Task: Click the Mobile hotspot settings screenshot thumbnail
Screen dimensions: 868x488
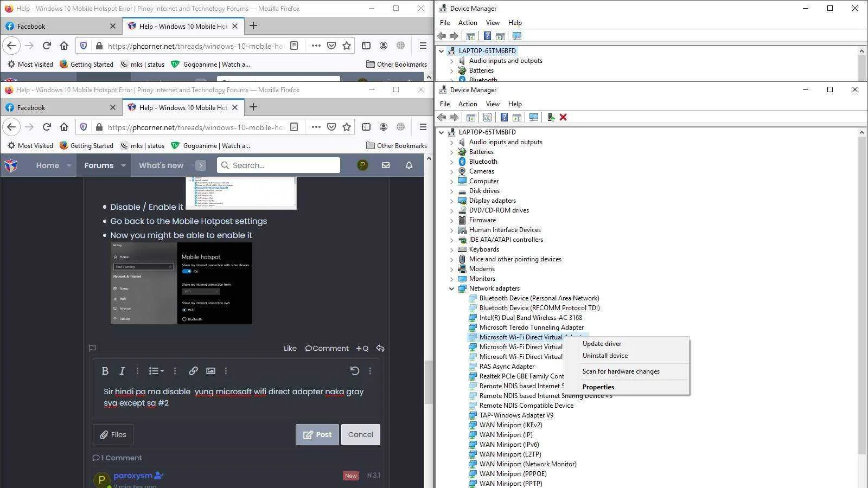Action: 181,283
